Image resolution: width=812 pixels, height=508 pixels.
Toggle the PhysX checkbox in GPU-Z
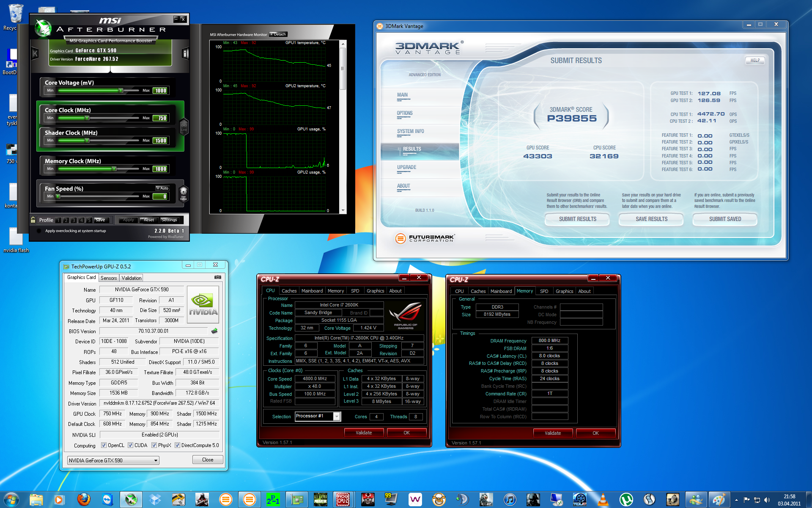point(154,445)
